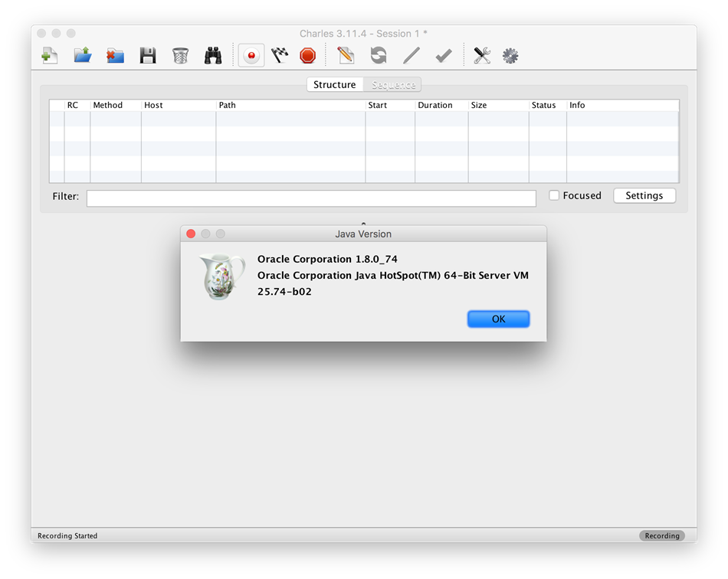728x579 pixels.
Task: Enable the Focused checkbox
Action: pyautogui.click(x=554, y=195)
